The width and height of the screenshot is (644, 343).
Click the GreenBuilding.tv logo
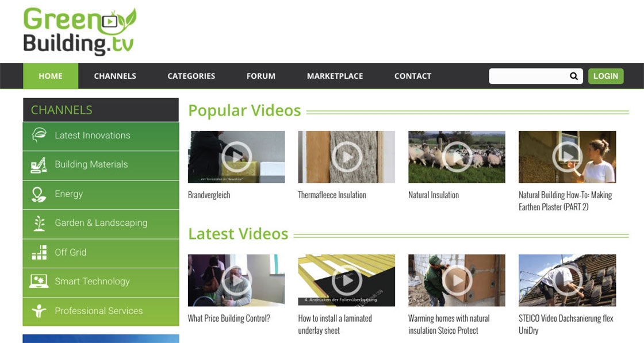click(79, 32)
